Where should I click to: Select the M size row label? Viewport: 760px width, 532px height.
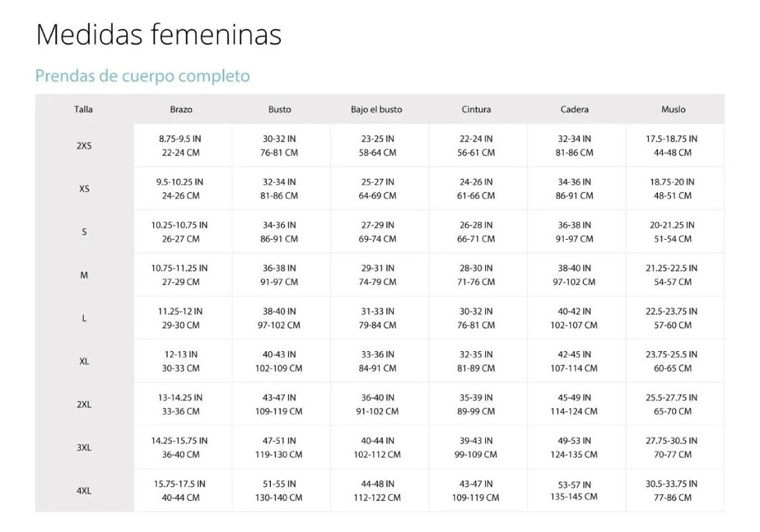84,275
